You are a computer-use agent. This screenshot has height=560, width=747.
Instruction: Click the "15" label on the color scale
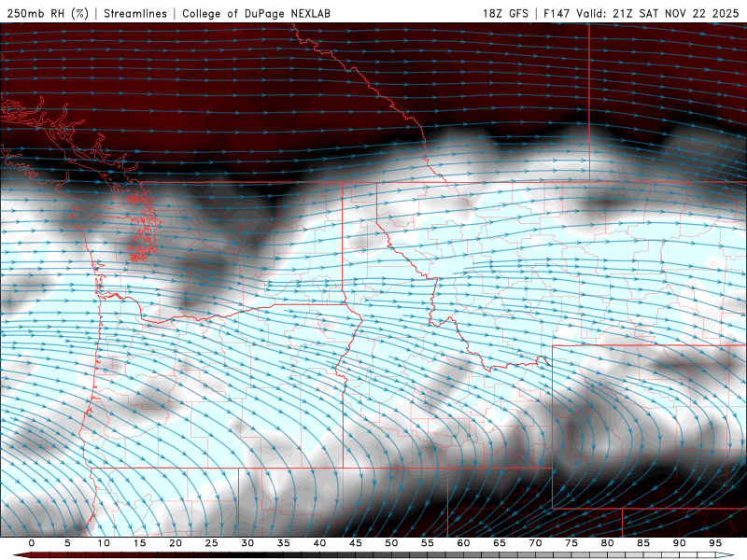139,543
